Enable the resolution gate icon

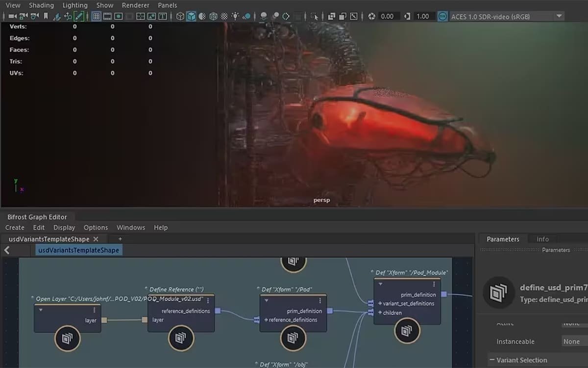118,16
